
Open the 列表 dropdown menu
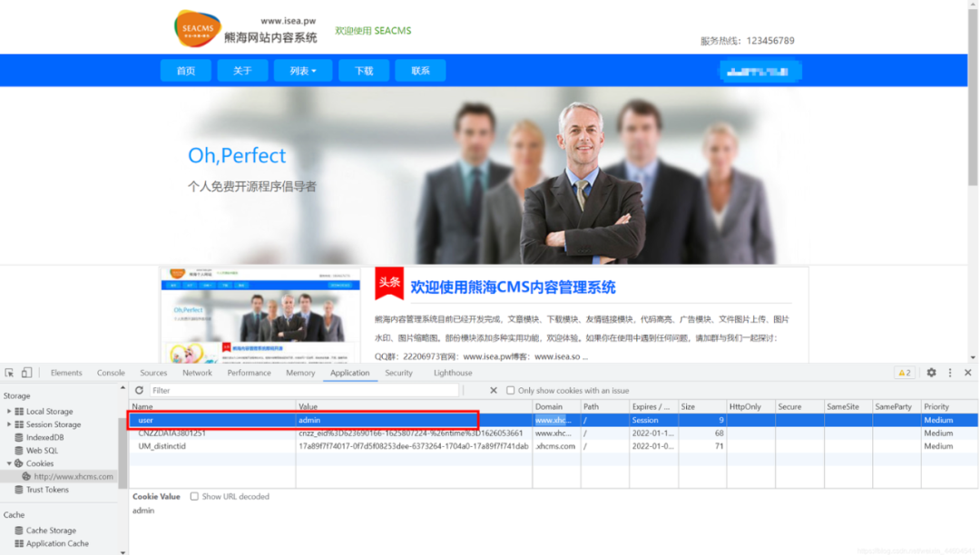pyautogui.click(x=302, y=71)
